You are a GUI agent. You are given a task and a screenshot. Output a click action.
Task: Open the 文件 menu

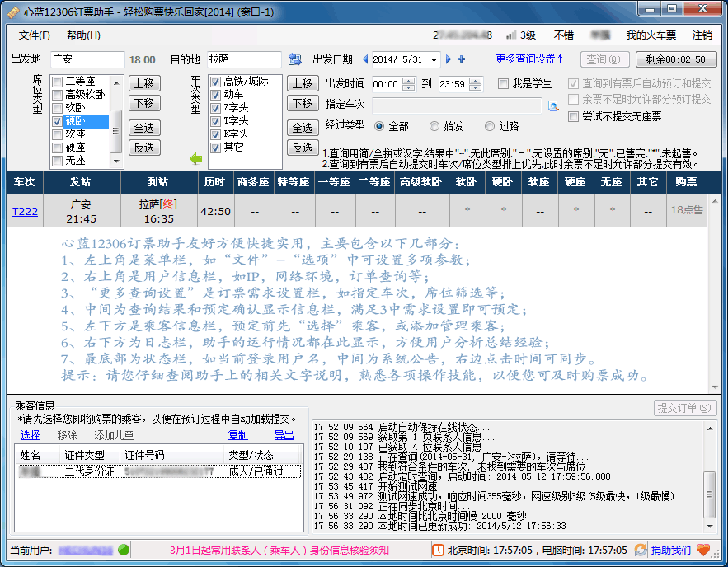(x=34, y=35)
